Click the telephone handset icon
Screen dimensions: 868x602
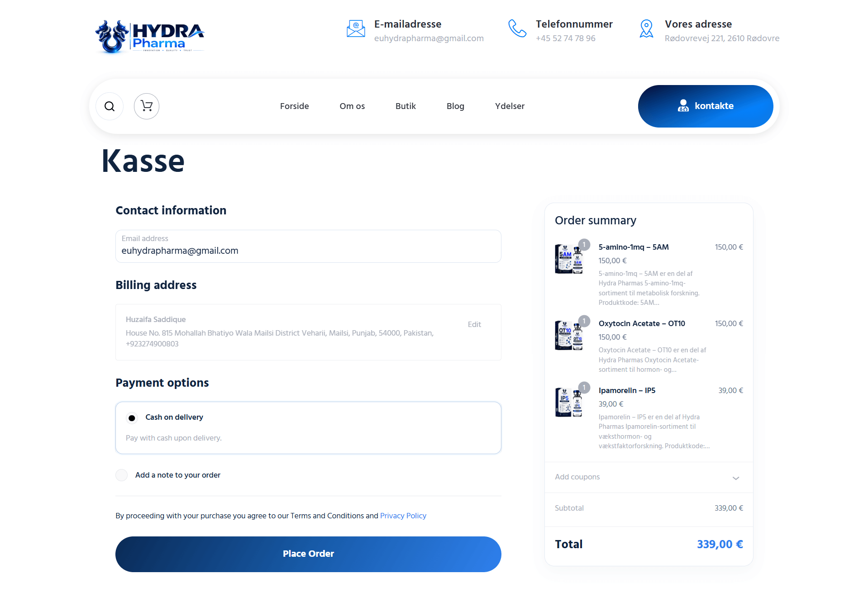pos(517,28)
